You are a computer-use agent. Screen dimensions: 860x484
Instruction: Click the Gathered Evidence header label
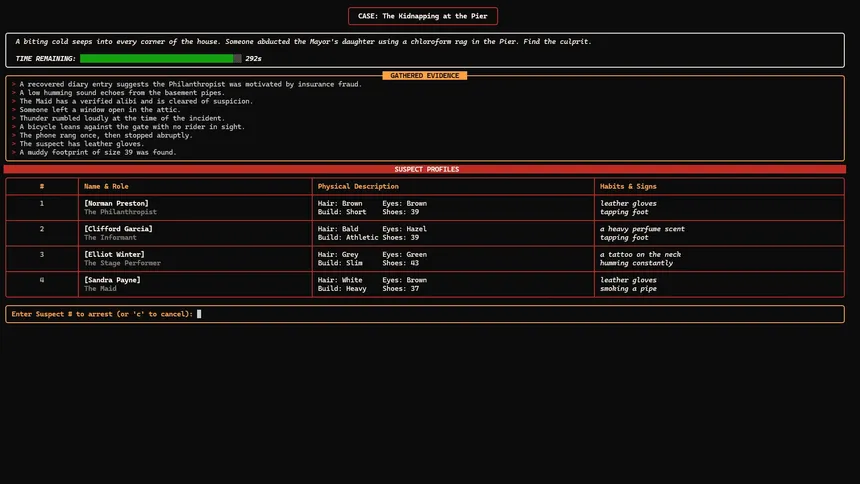pyautogui.click(x=425, y=76)
